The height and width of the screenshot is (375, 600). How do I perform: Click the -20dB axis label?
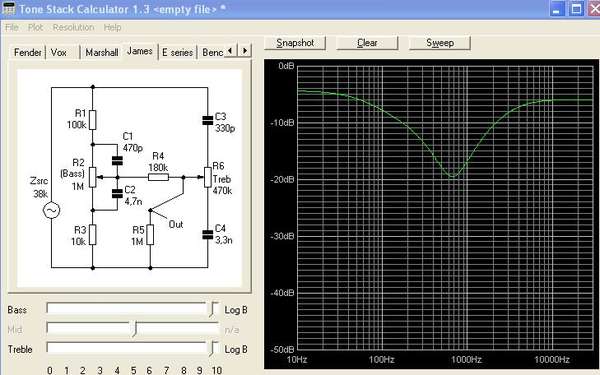[x=282, y=179]
